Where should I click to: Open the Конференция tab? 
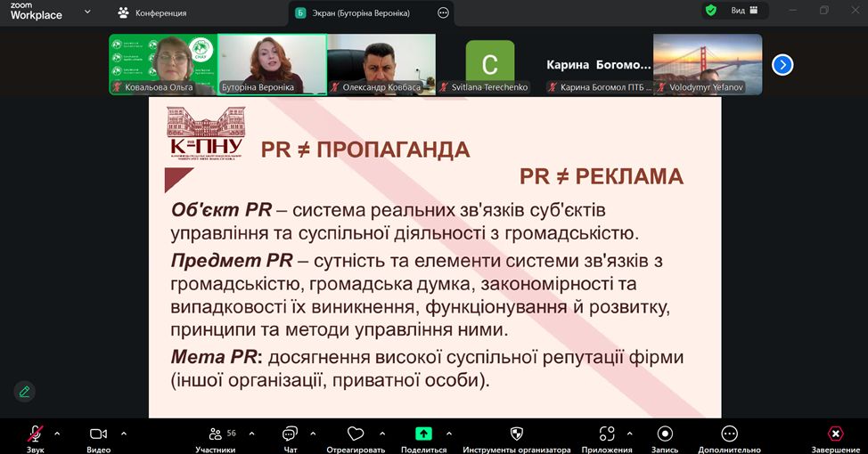point(152,13)
